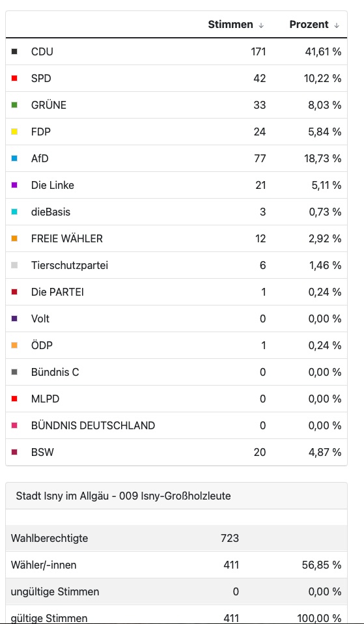Click the purple Die Linke color marker
Viewport: 364px width, 624px height.
(x=14, y=185)
